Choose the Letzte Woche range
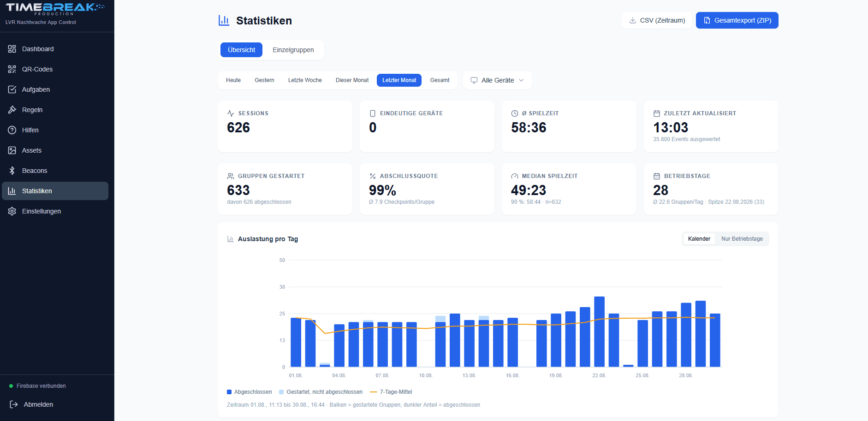The width and height of the screenshot is (868, 421). click(305, 80)
